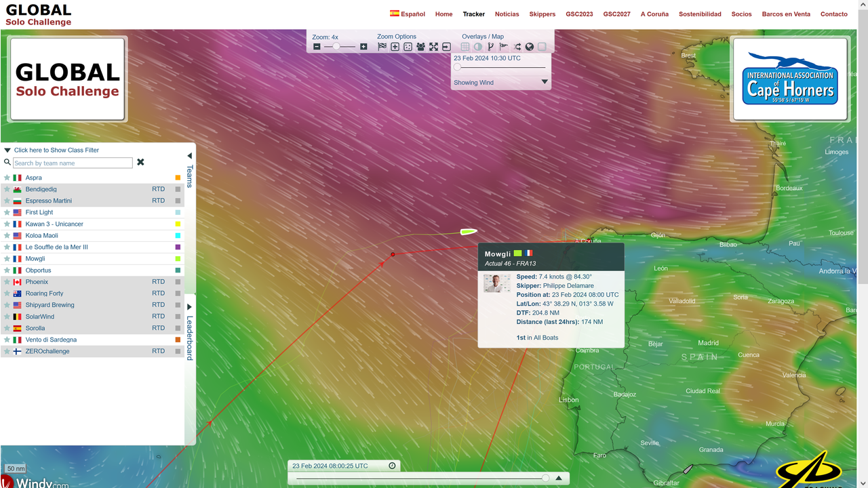
Task: Click Kawan 3 - Unicancer yellow swatch
Action: pyautogui.click(x=178, y=224)
